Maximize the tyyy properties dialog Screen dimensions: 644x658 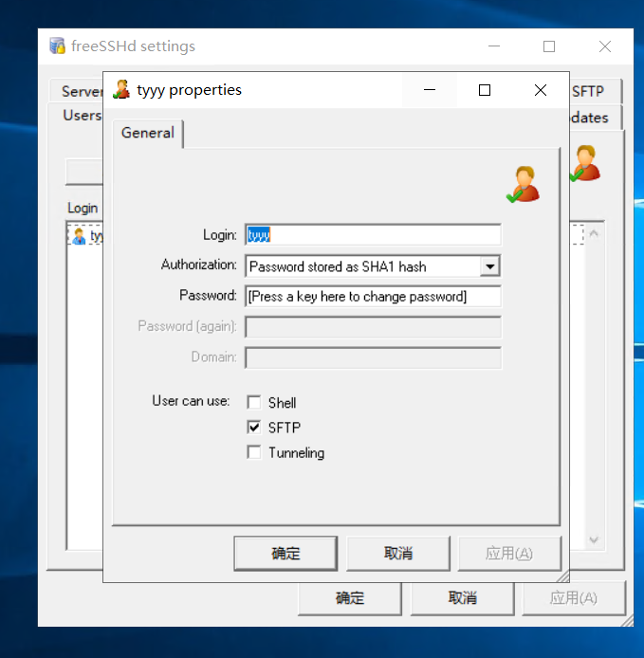coord(485,90)
